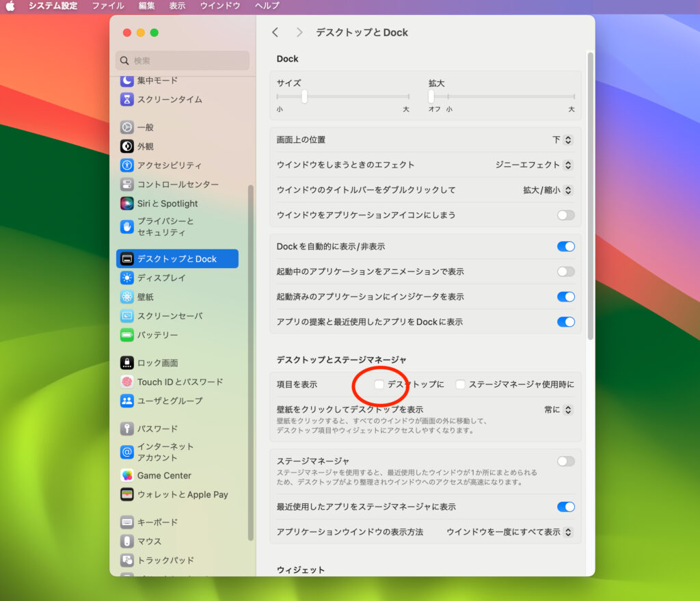Select Game Center text in sidebar
The height and width of the screenshot is (601, 700).
pos(164,475)
